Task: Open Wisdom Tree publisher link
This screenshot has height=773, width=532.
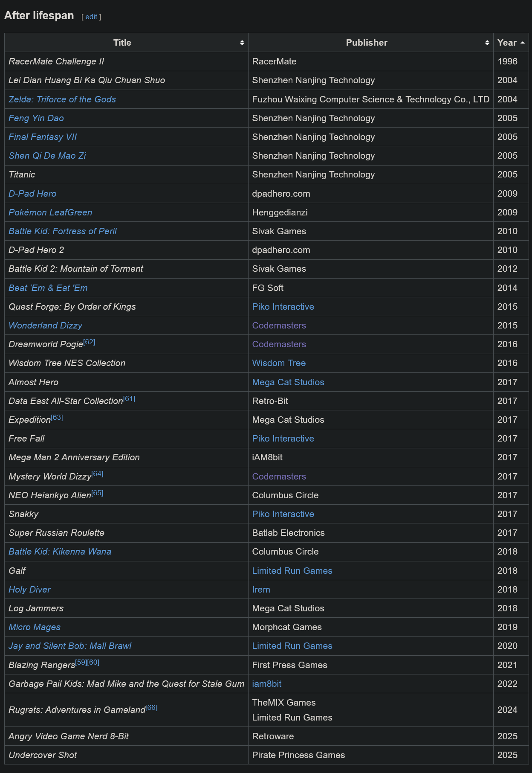Action: 279,363
